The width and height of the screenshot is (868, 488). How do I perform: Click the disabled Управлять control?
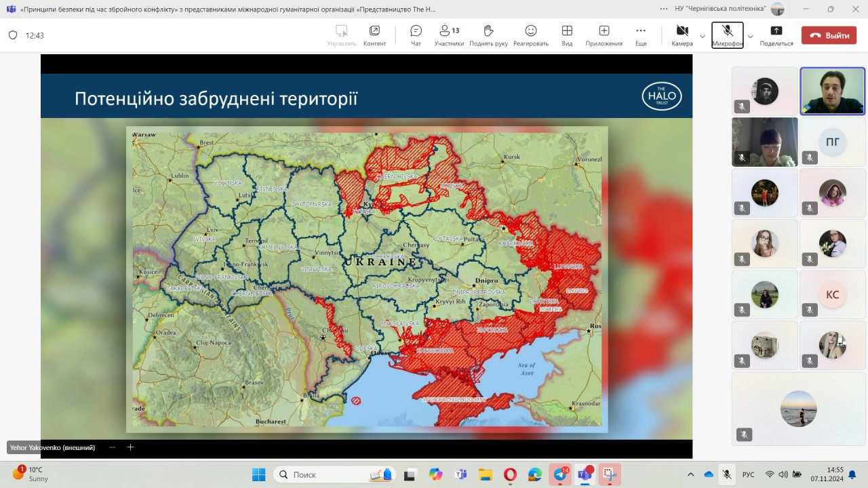point(341,35)
